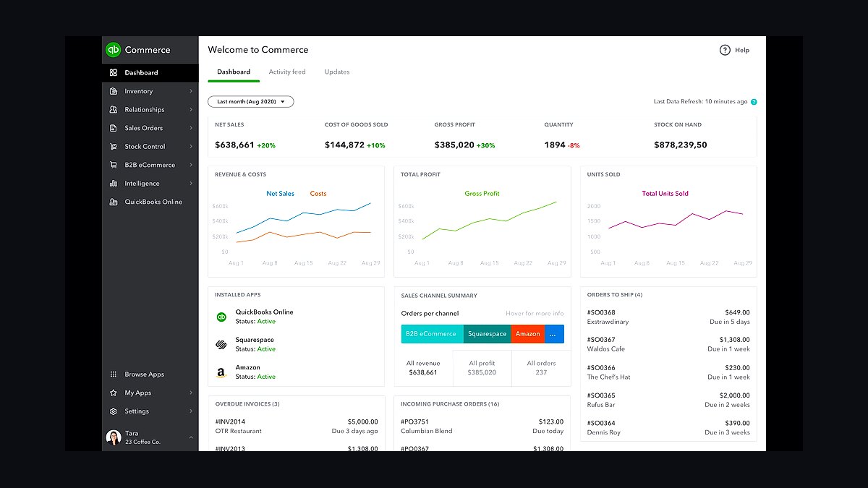This screenshot has height=488, width=868.
Task: Click the My Apps star icon
Action: click(114, 393)
